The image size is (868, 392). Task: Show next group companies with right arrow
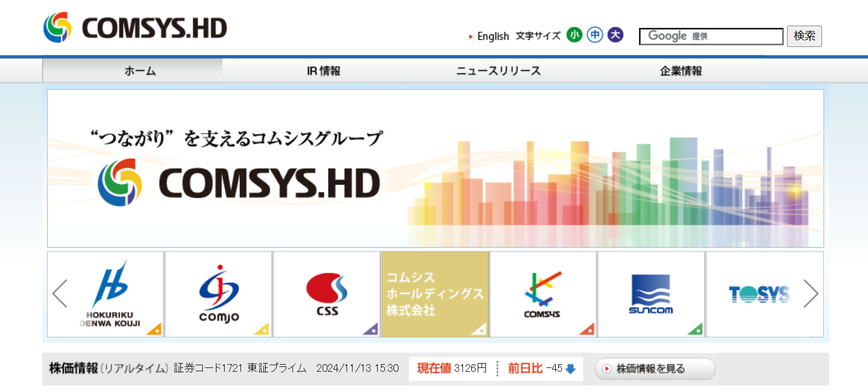[811, 294]
